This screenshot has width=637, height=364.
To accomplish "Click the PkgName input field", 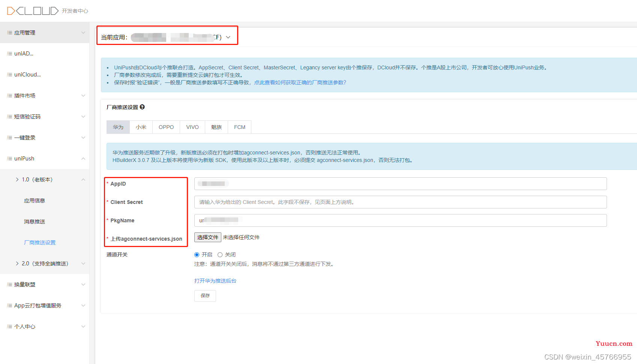I will point(400,220).
